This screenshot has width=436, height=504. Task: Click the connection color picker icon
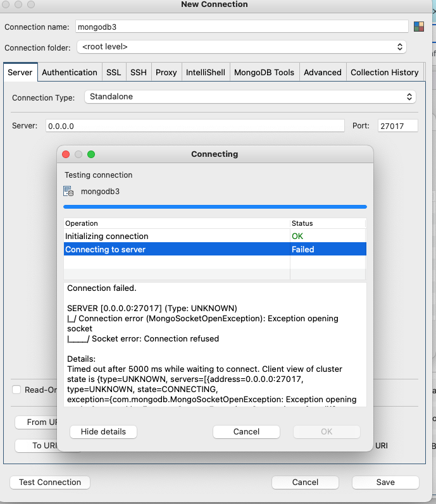418,27
